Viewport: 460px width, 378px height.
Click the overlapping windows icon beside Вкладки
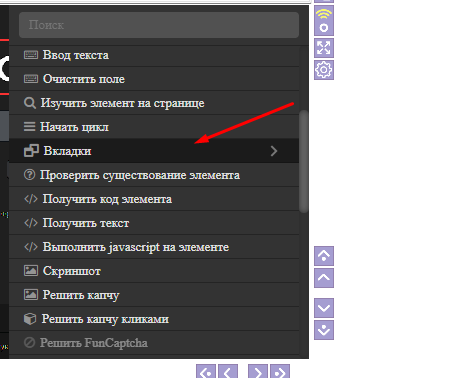(x=31, y=151)
